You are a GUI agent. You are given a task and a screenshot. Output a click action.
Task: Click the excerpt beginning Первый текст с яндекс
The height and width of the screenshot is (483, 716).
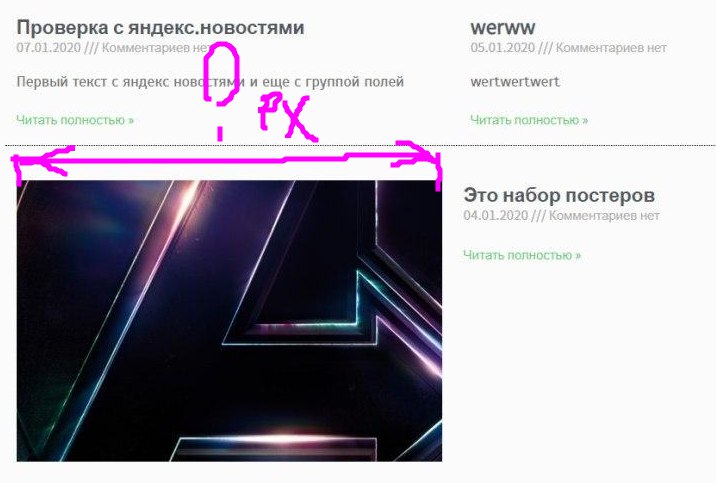click(x=210, y=82)
